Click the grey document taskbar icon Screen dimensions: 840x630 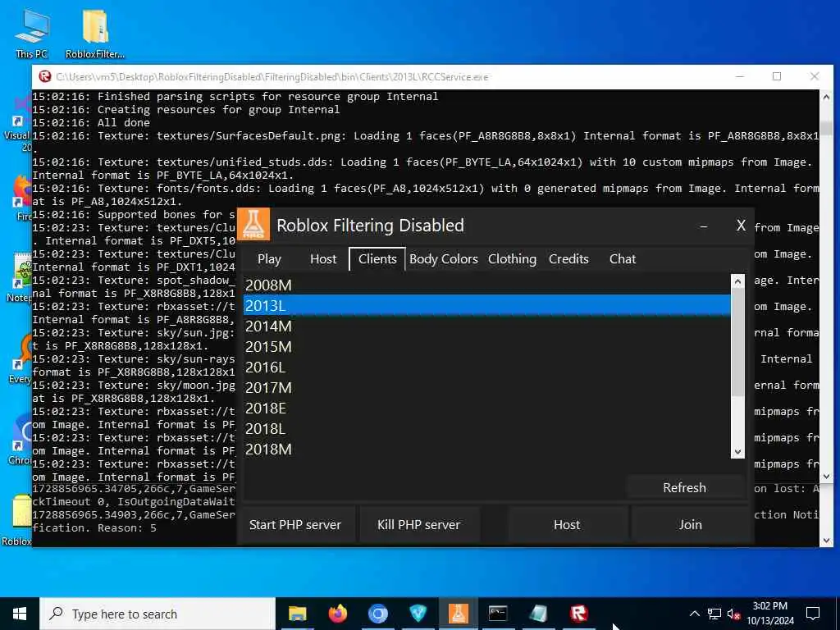[538, 614]
